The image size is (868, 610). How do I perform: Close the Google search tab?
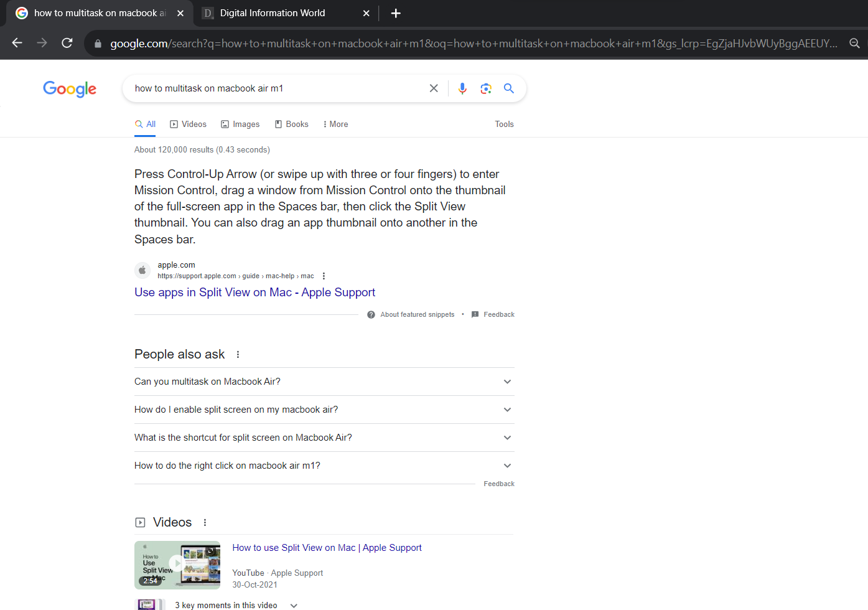180,13
